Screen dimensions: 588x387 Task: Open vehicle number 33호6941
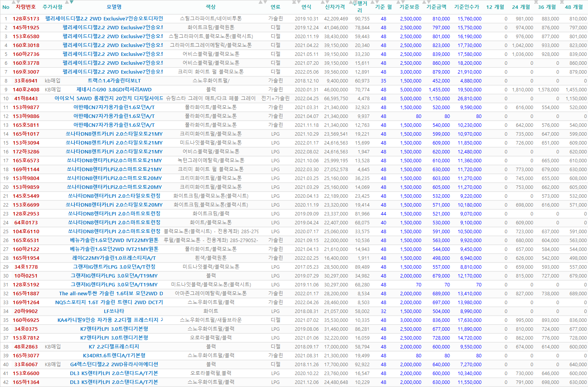[x=26, y=81]
